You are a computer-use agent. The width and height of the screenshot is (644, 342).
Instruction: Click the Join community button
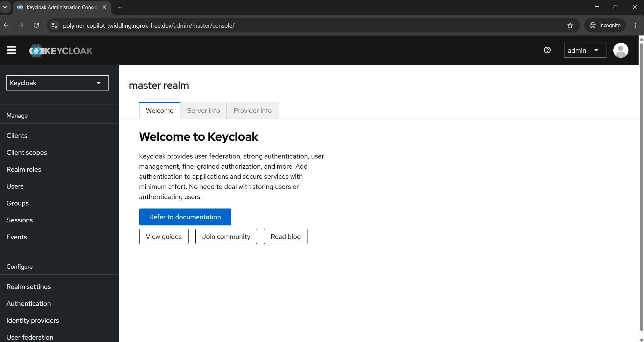[x=226, y=237]
